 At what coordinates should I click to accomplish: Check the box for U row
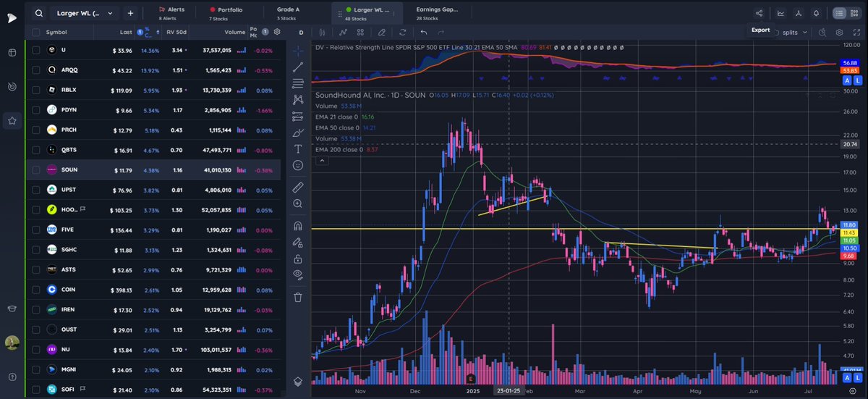tap(35, 50)
